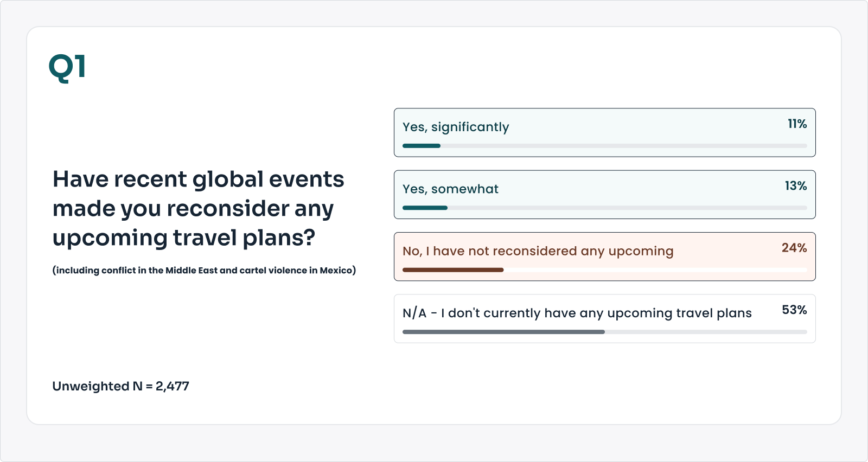Click the 11% result value

tap(797, 124)
